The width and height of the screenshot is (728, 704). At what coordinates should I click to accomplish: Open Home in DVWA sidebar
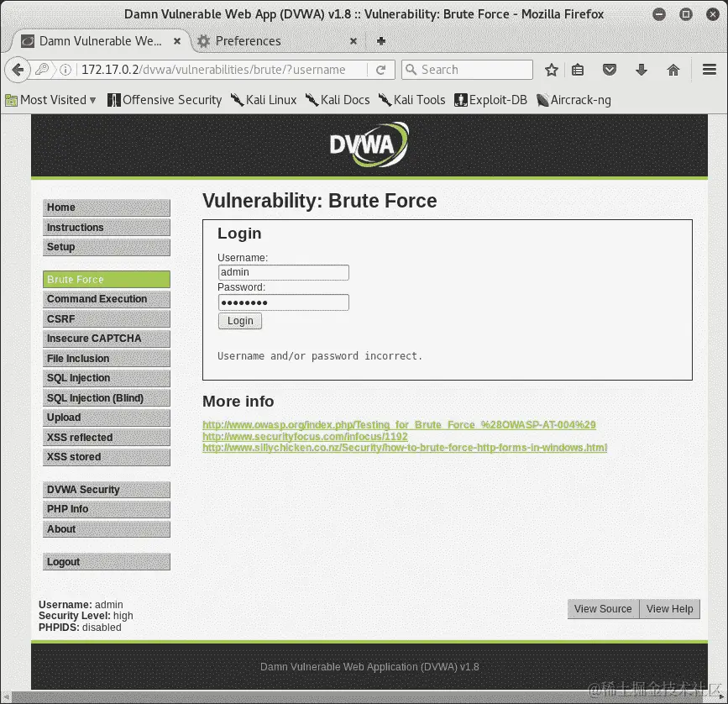tap(107, 208)
